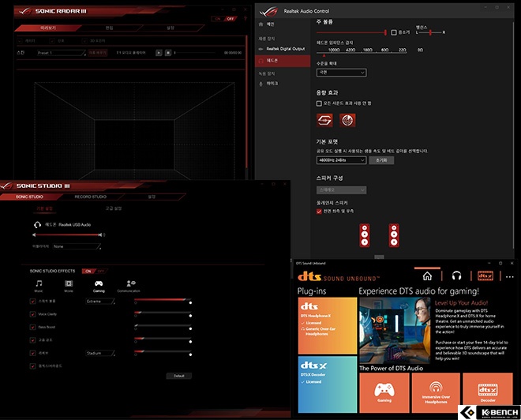This screenshot has width=521, height=420.
Task: Click the volume-low speaker icon in Sonic Studio
Action: tap(34, 235)
